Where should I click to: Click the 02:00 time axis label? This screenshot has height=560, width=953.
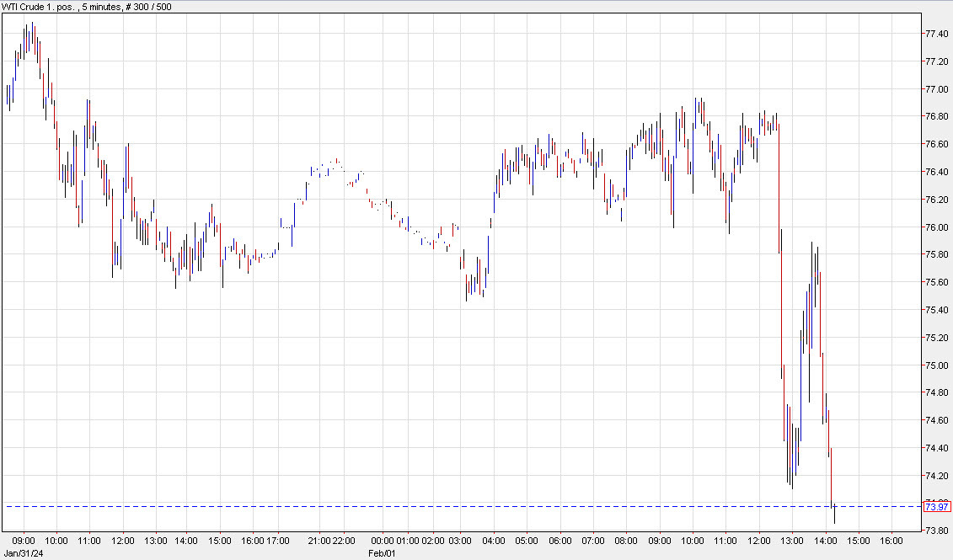(x=433, y=541)
